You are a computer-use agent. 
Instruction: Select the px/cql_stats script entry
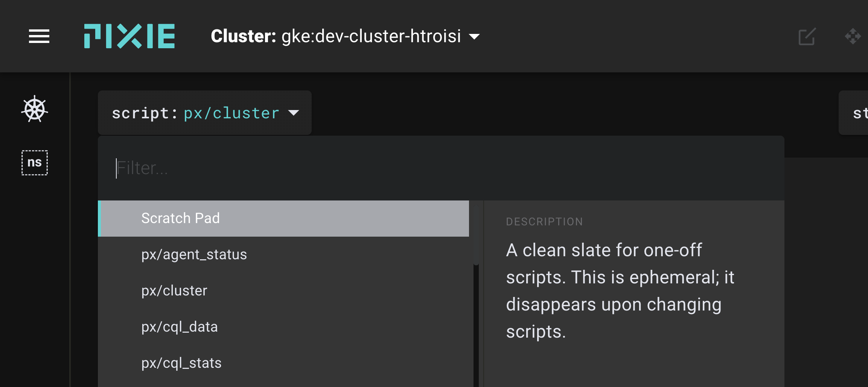click(181, 363)
